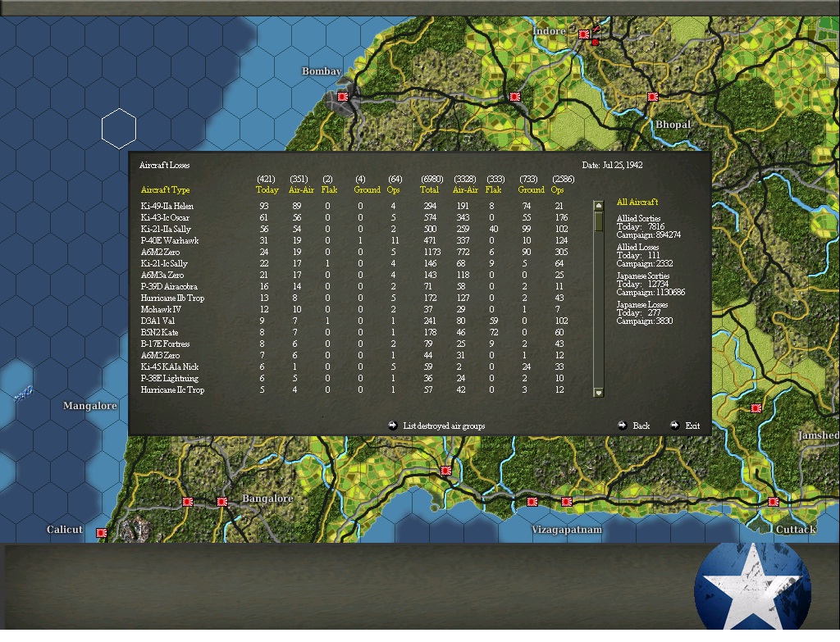Select the Hurricane IIb Trop row
This screenshot has width=840, height=642.
click(x=354, y=298)
